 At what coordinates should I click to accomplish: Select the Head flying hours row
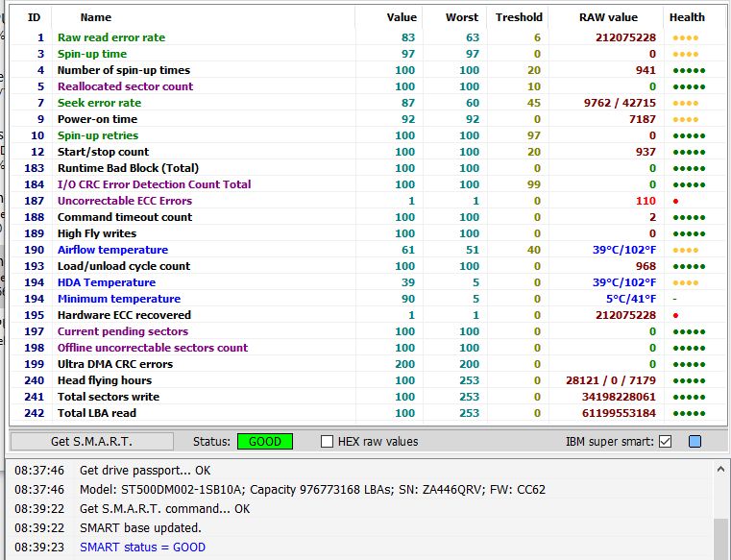pyautogui.click(x=368, y=380)
